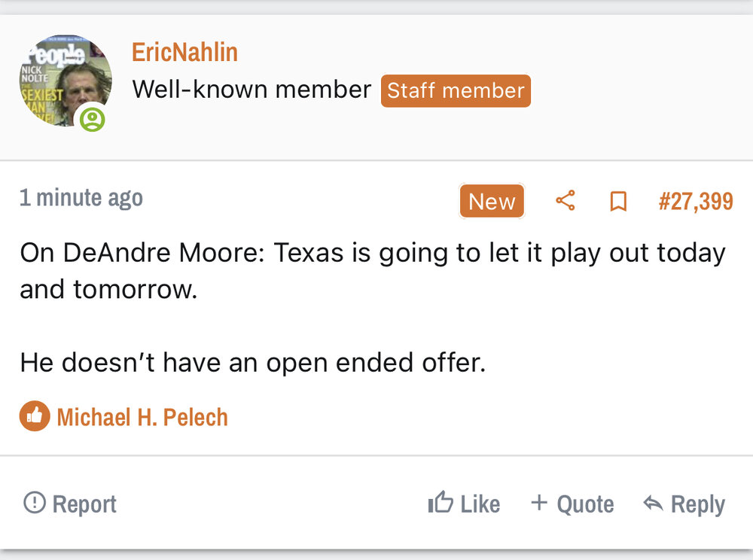Click the curved arrow icon beside Reply

653,504
